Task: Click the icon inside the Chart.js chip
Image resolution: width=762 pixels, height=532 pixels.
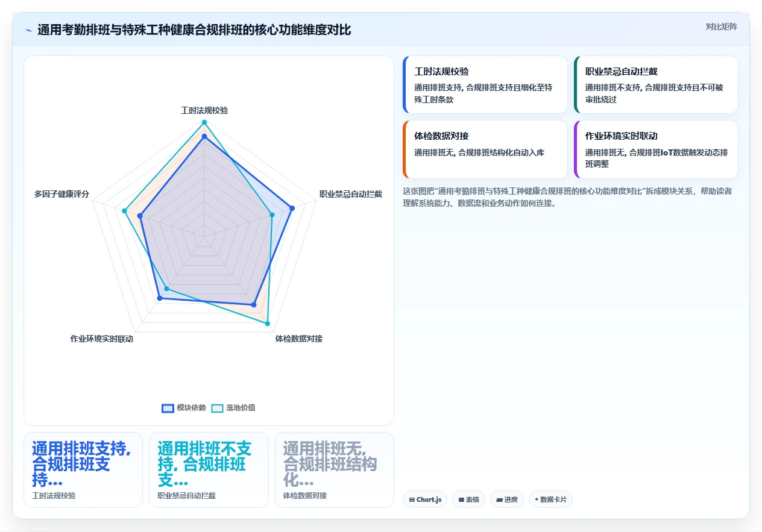Action: [x=412, y=500]
